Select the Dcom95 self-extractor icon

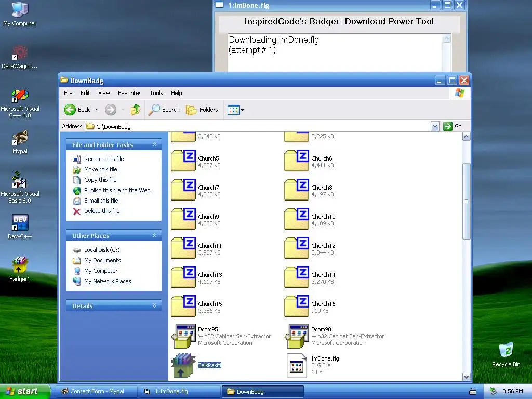tap(183, 336)
